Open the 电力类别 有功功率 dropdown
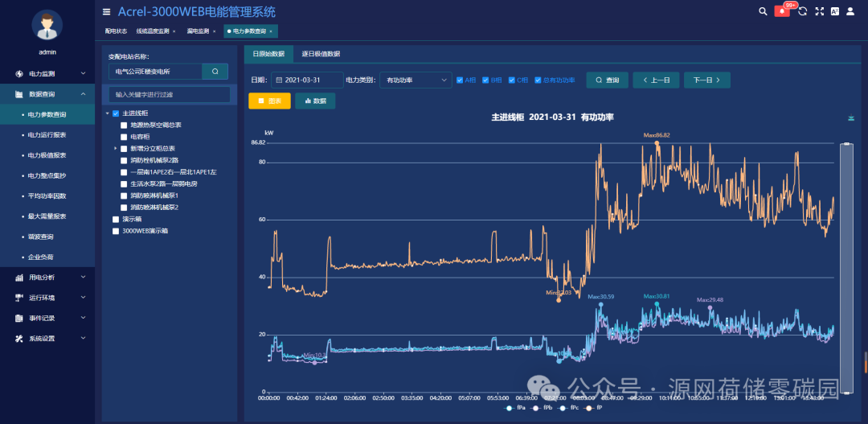 click(416, 80)
